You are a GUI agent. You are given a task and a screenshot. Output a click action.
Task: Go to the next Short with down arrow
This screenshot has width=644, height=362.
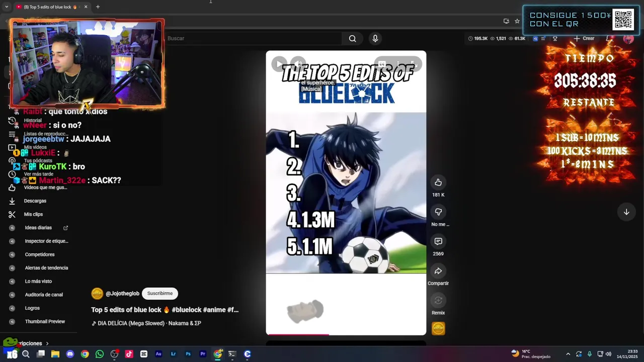(x=626, y=212)
